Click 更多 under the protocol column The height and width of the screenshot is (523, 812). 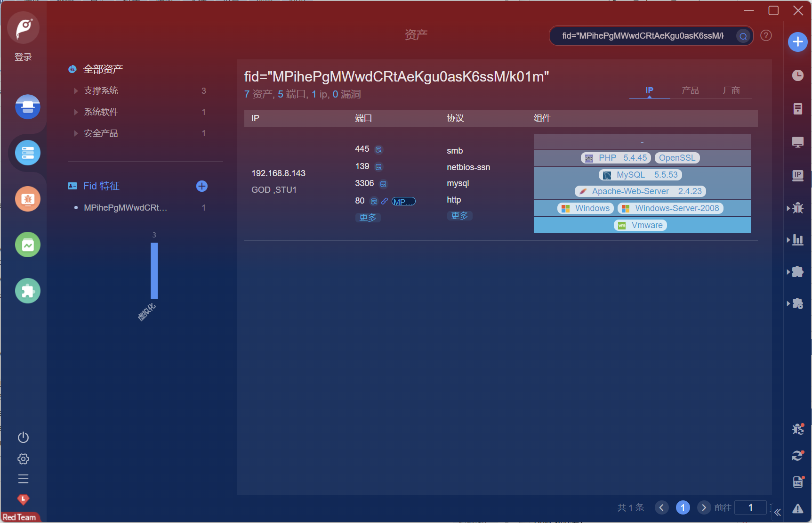(x=459, y=216)
